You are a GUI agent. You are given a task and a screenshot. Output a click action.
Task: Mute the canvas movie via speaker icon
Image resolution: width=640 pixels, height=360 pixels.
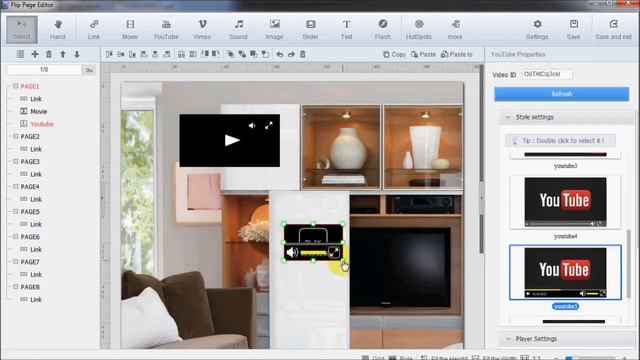pyautogui.click(x=252, y=126)
